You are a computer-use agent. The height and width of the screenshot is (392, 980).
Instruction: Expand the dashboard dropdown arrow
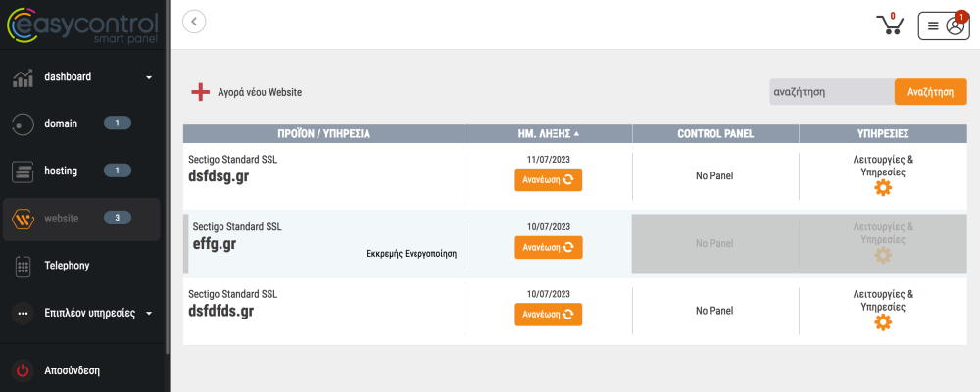coord(149,77)
